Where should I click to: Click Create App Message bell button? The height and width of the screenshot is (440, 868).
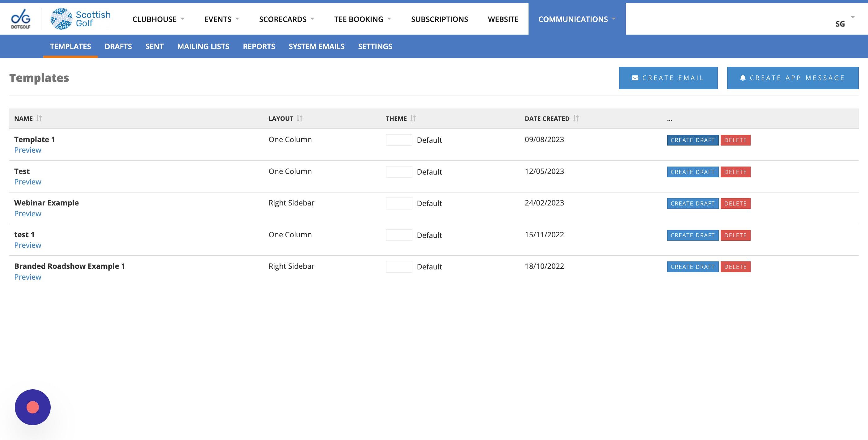point(792,78)
